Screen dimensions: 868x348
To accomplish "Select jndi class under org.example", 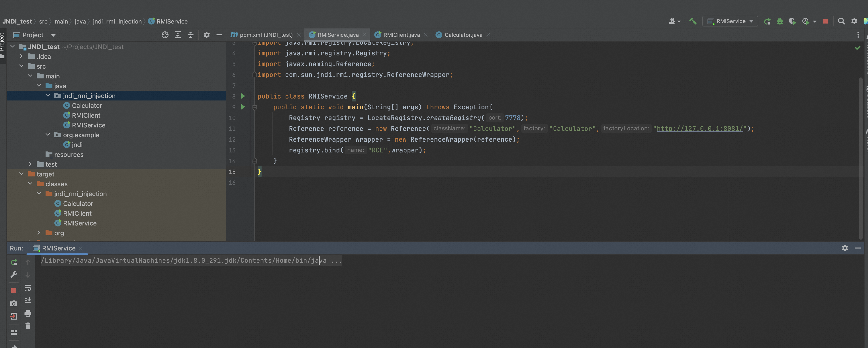I will (77, 145).
